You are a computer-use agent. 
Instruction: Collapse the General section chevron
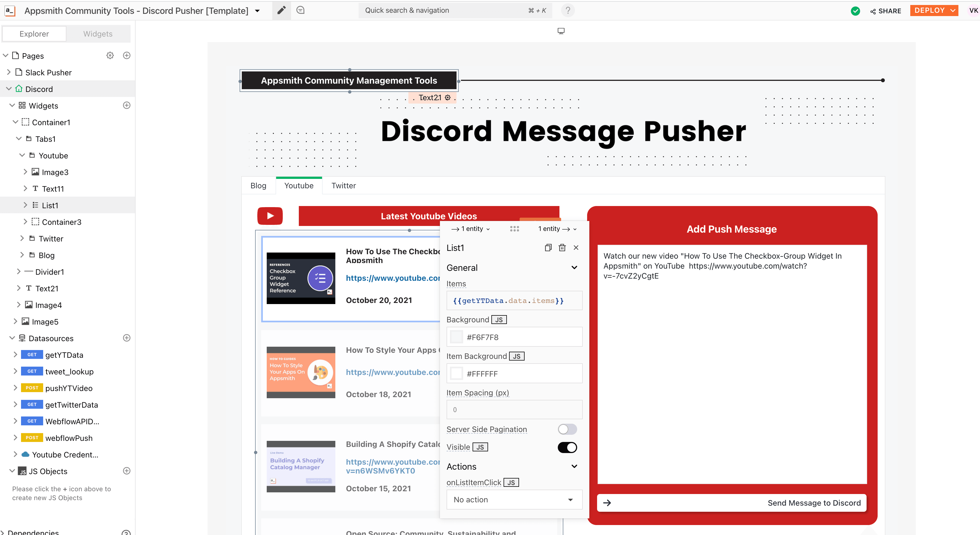click(x=574, y=268)
